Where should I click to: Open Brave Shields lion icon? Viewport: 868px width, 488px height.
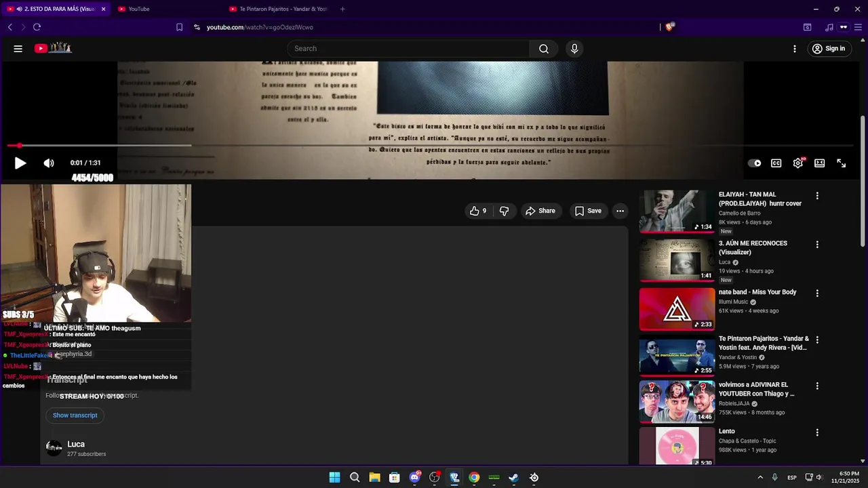point(669,27)
